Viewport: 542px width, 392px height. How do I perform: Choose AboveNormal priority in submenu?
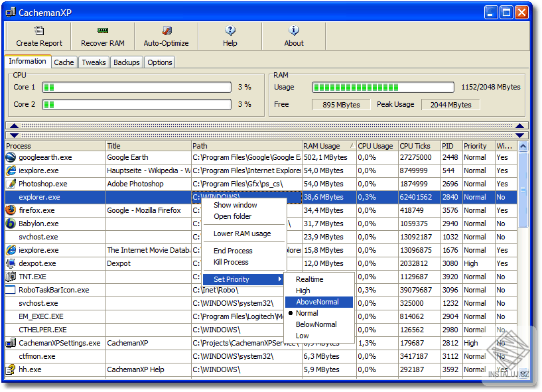(x=317, y=302)
